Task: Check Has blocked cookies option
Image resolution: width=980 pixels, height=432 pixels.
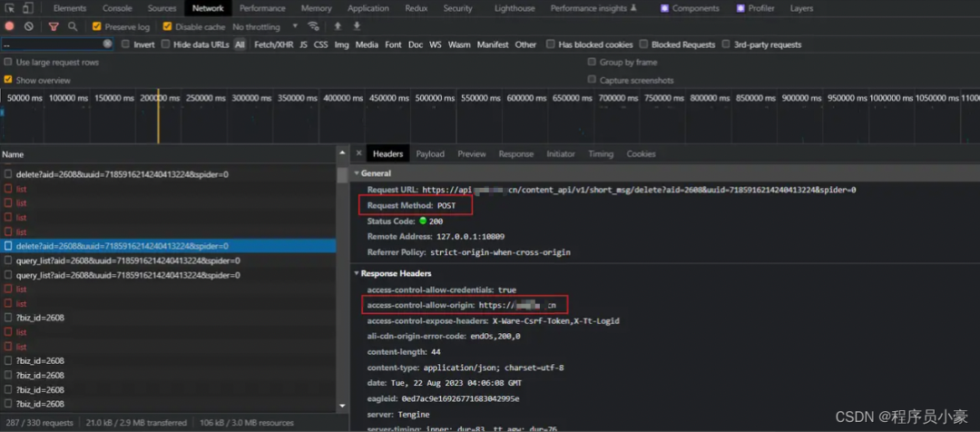Action: (x=551, y=44)
